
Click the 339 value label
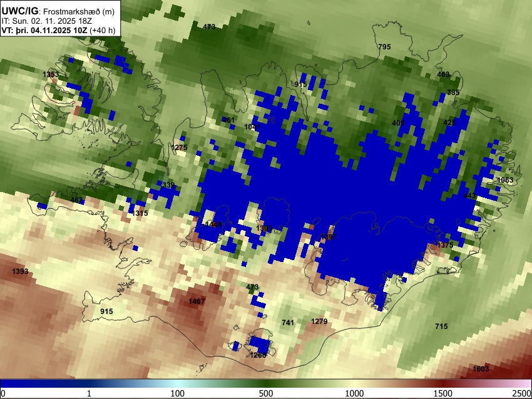click(168, 185)
